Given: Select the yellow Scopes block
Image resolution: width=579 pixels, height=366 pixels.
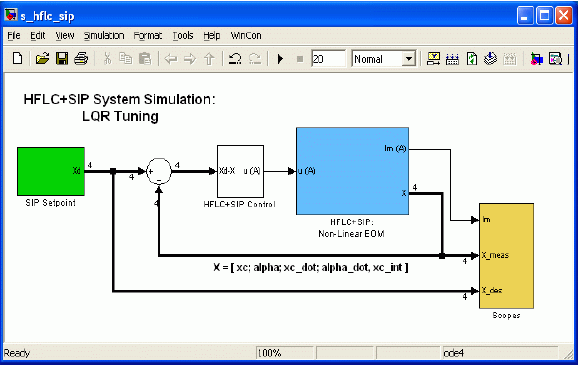Looking at the screenshot, I should [x=506, y=256].
